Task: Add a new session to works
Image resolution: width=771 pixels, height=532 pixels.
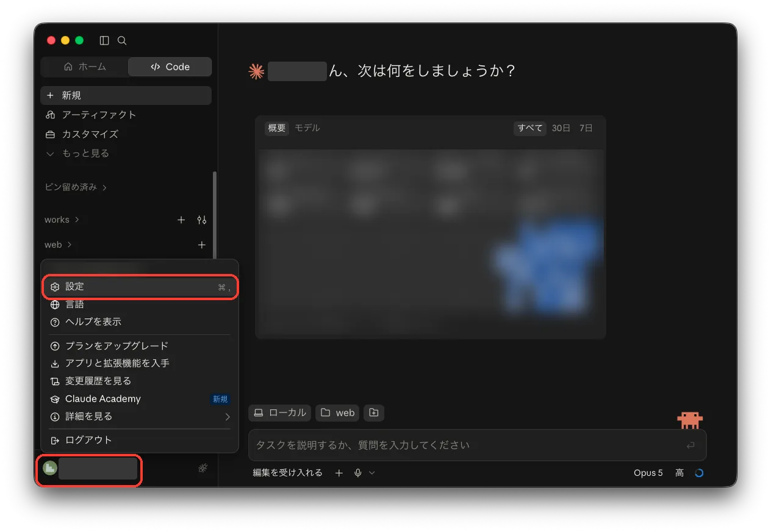Action: (181, 220)
